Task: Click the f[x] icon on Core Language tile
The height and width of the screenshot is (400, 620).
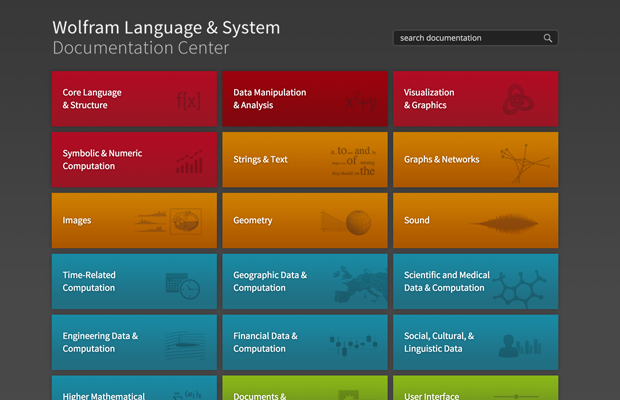Action: tap(189, 100)
